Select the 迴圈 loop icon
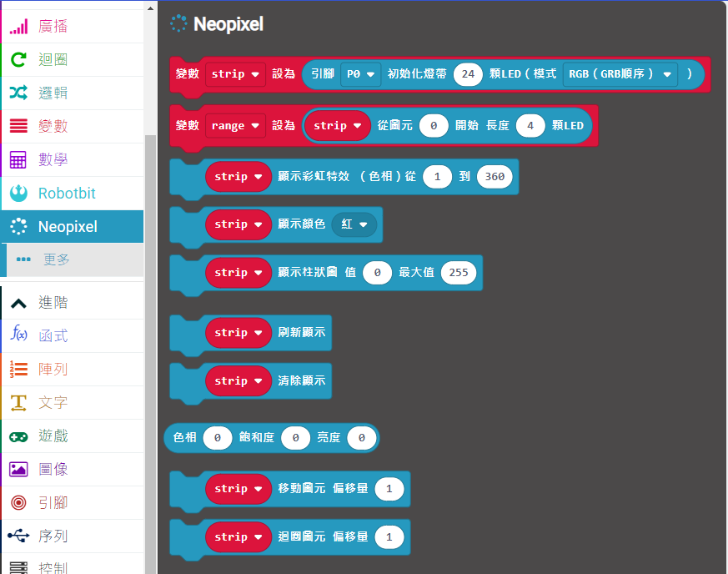Screen dimensions: 728x574 tap(18, 60)
